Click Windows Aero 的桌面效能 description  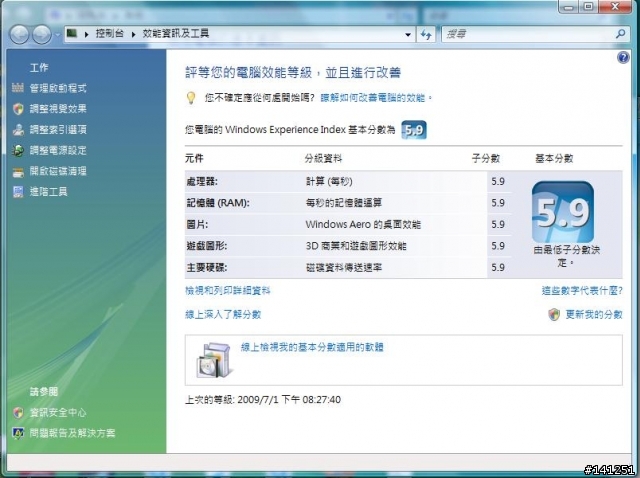363,225
